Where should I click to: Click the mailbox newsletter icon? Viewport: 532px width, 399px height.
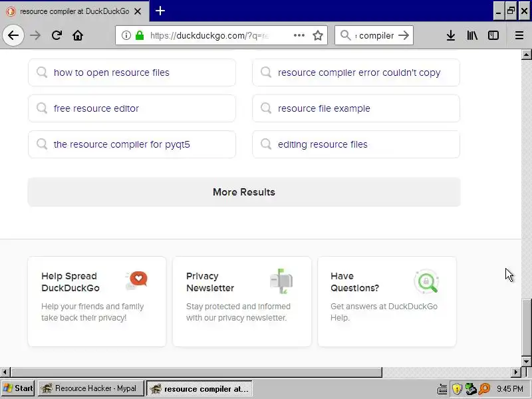tap(281, 281)
